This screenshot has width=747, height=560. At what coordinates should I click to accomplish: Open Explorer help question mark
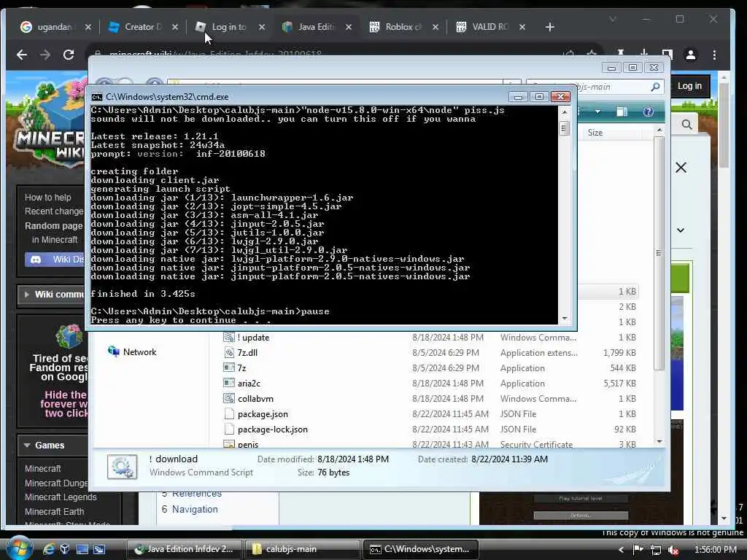(648, 112)
